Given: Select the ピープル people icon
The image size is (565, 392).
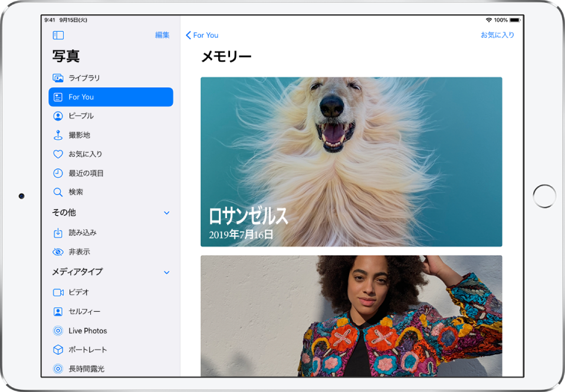Looking at the screenshot, I should tap(57, 116).
